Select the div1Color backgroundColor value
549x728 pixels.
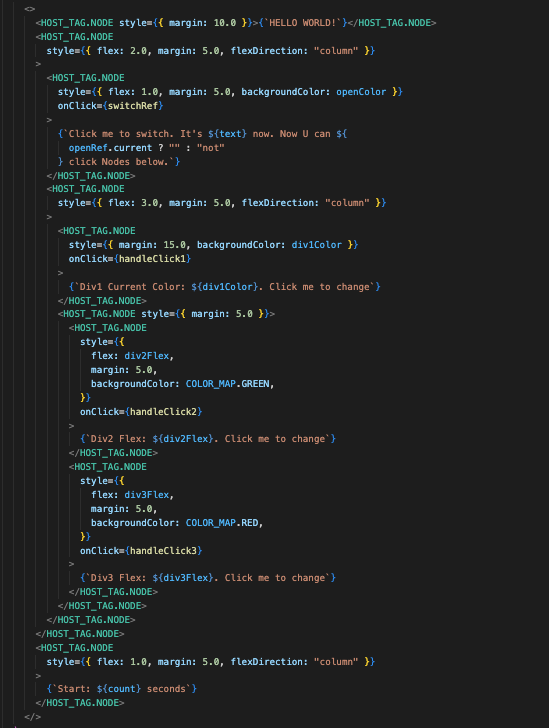(316, 245)
